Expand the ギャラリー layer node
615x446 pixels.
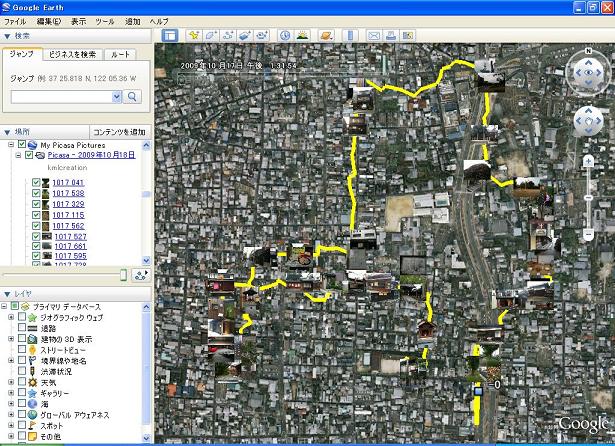pos(11,393)
